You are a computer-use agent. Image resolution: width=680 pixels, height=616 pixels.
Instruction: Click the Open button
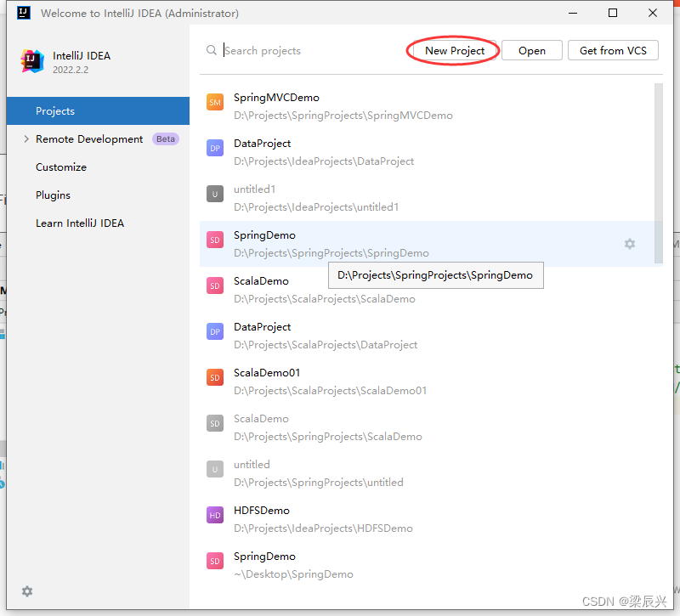click(x=532, y=50)
